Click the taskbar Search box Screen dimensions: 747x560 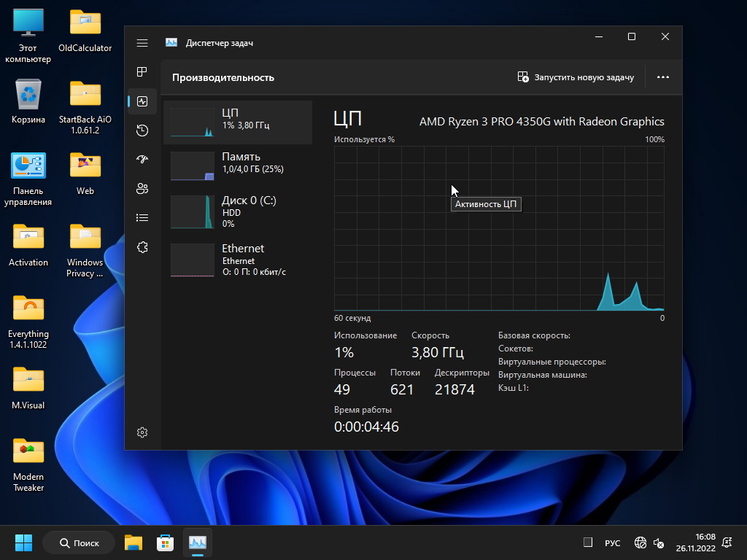pos(79,542)
